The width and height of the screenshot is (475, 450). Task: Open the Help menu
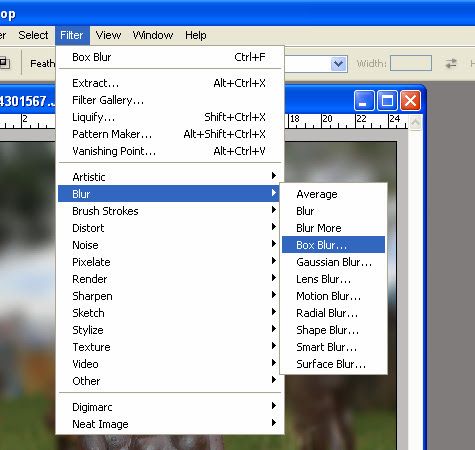(x=196, y=35)
